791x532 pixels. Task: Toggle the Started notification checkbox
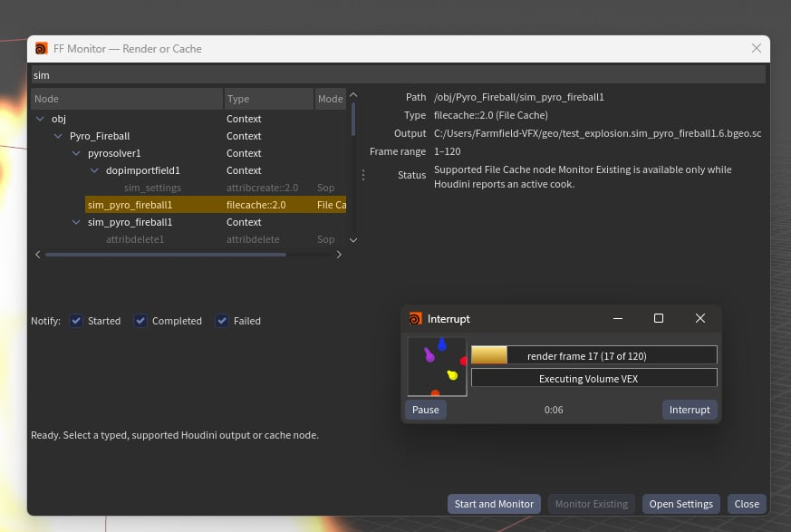point(76,321)
